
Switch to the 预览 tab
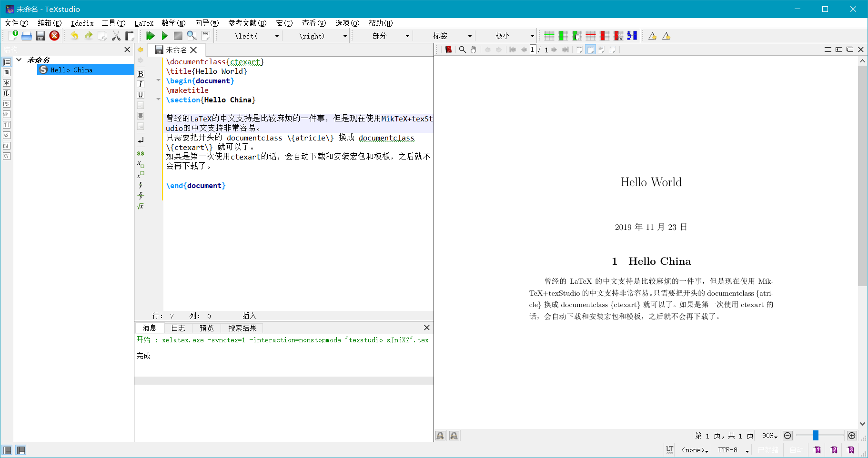206,328
